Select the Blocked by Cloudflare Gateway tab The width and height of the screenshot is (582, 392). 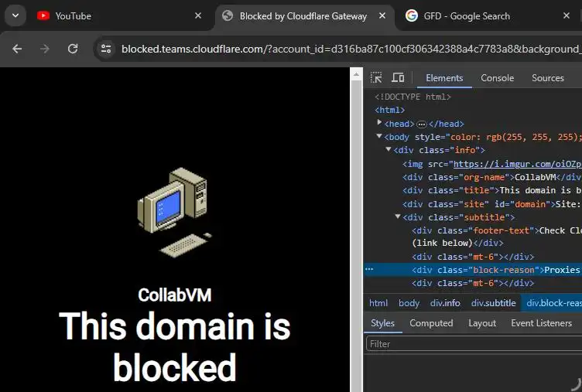[x=304, y=16]
